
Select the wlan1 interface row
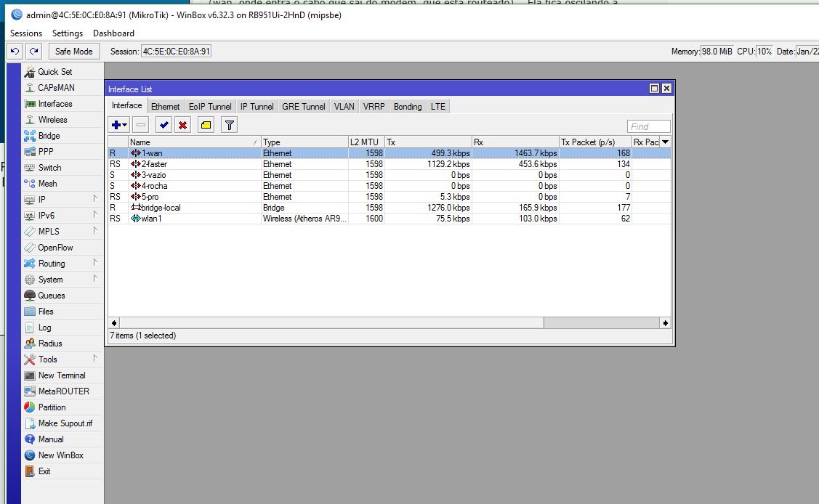click(x=389, y=219)
